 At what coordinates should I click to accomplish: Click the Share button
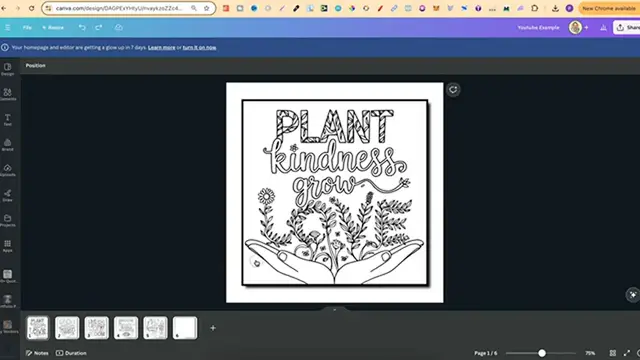click(x=627, y=27)
